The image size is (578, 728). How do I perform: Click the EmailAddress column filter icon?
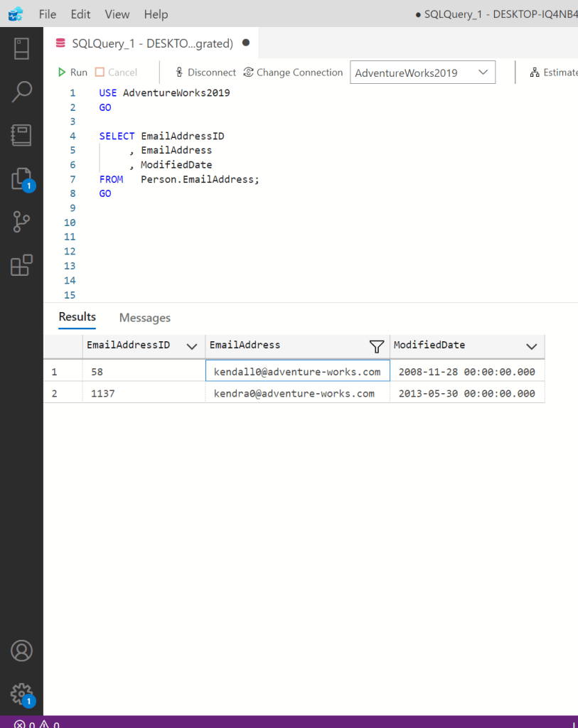tap(377, 346)
